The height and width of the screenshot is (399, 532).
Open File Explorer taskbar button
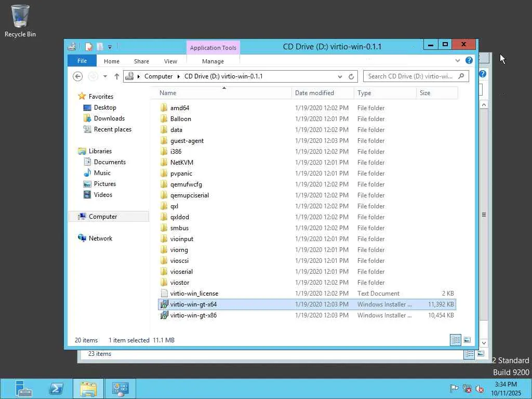pyautogui.click(x=88, y=389)
